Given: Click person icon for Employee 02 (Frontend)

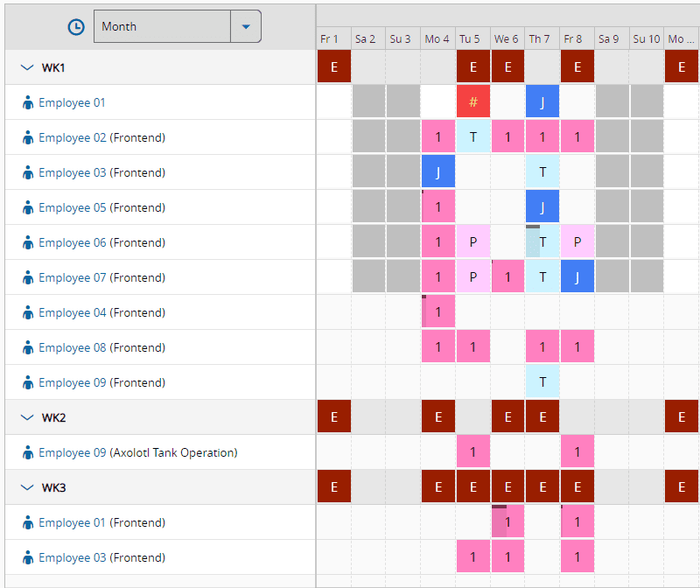Looking at the screenshot, I should point(28,137).
